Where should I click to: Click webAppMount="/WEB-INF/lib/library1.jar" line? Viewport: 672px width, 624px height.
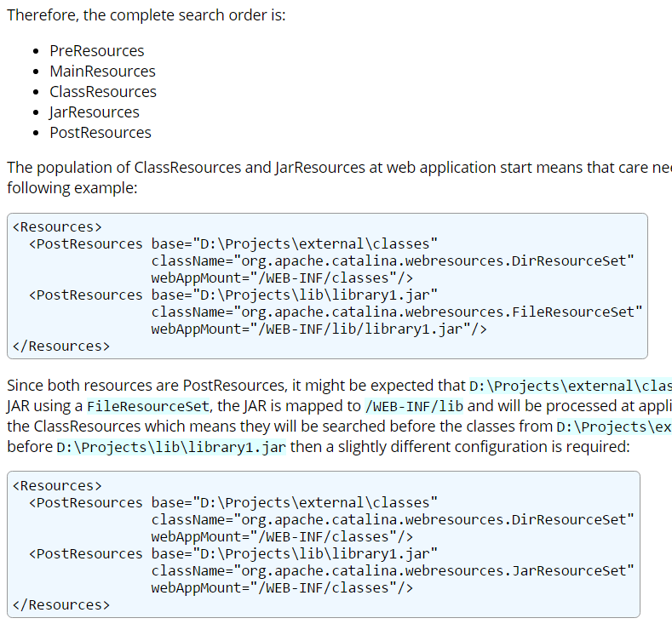click(319, 329)
